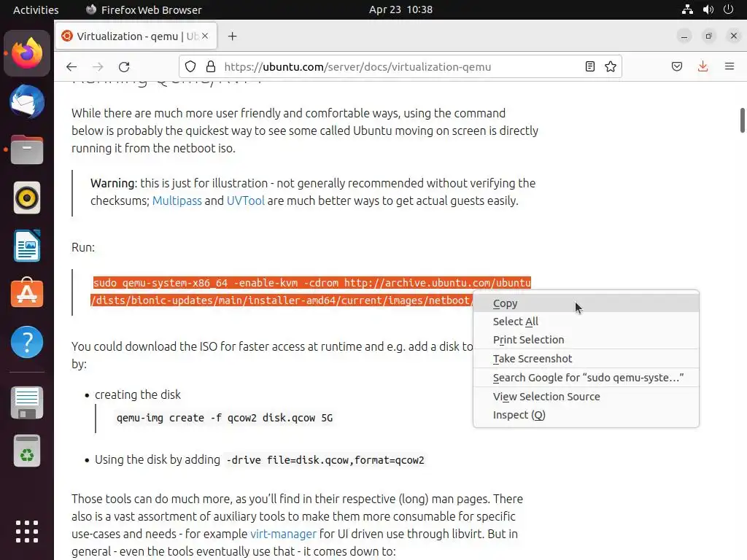
Task: Choose Take Screenshot
Action: 586,359
